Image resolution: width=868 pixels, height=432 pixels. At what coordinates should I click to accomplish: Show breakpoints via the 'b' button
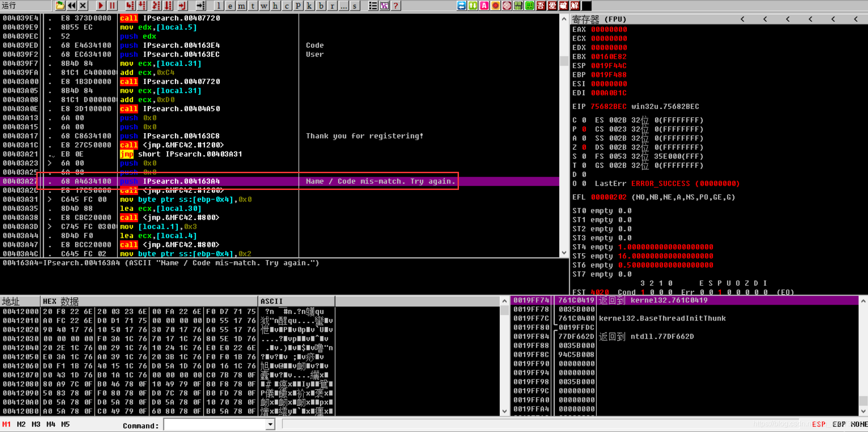(321, 5)
